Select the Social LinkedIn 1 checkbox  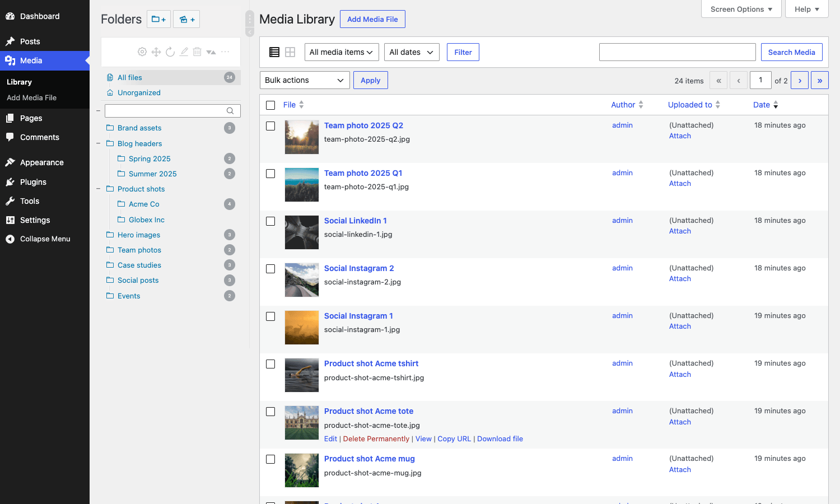coord(270,221)
